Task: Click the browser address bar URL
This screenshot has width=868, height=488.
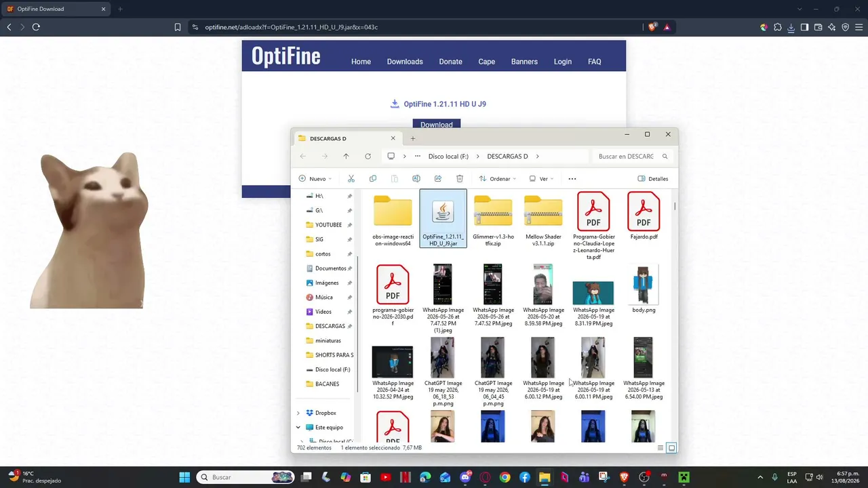Action: 292,27
